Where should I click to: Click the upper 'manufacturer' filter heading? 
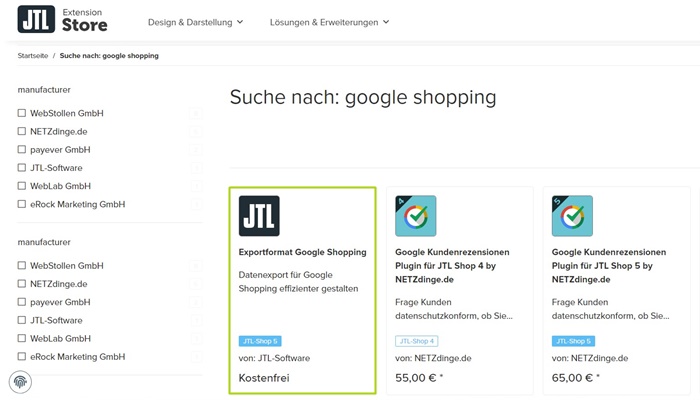point(44,90)
